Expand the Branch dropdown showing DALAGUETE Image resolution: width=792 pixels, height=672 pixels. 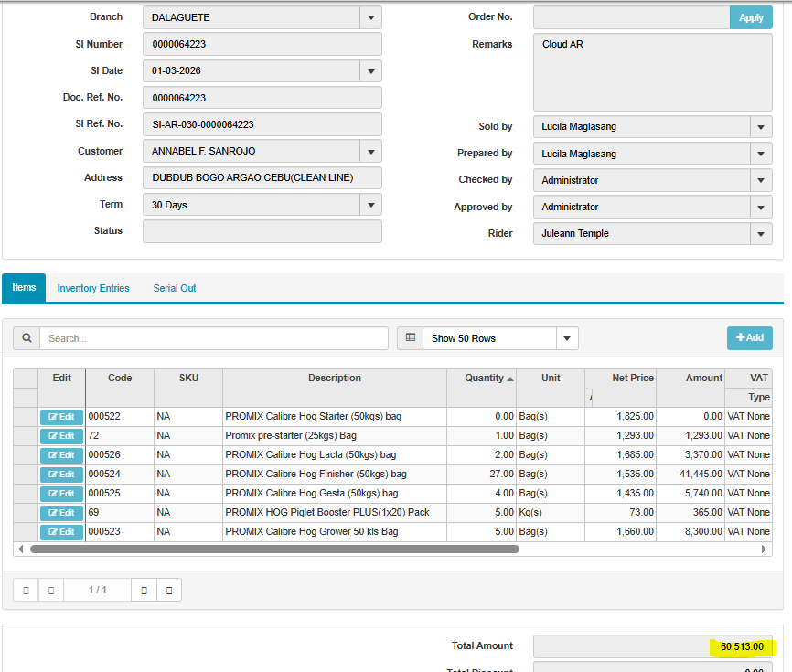370,17
